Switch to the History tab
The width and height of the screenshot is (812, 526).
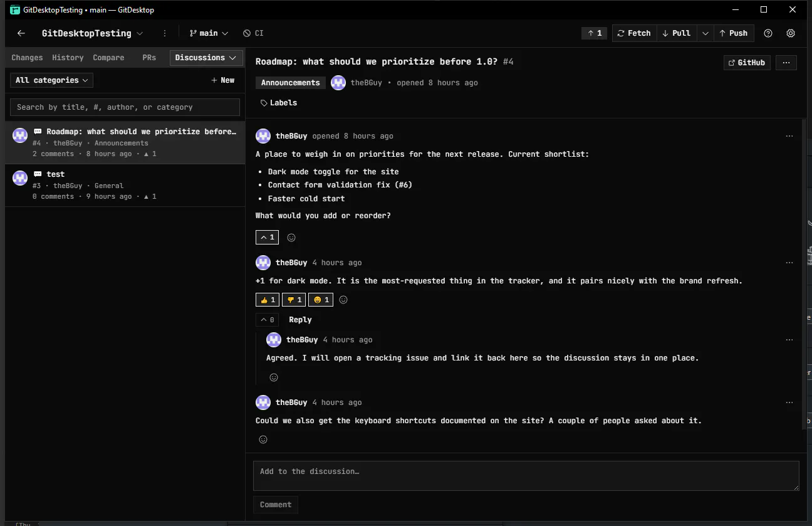click(68, 58)
